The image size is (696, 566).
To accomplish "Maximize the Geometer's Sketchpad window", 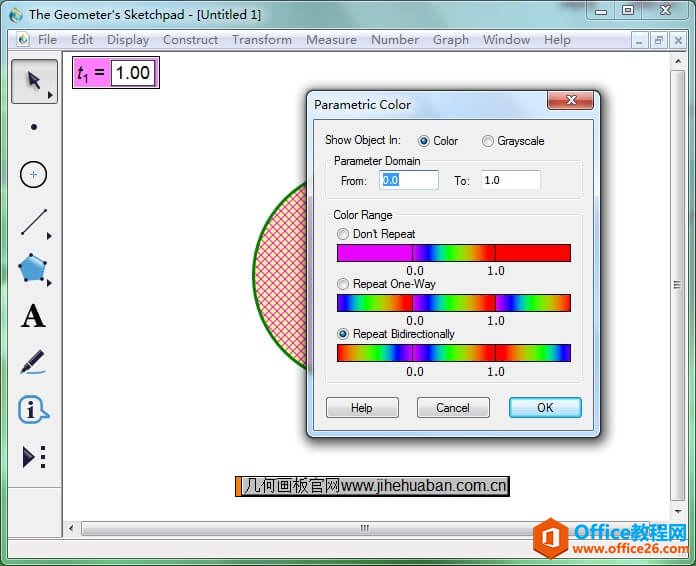I will pyautogui.click(x=628, y=11).
